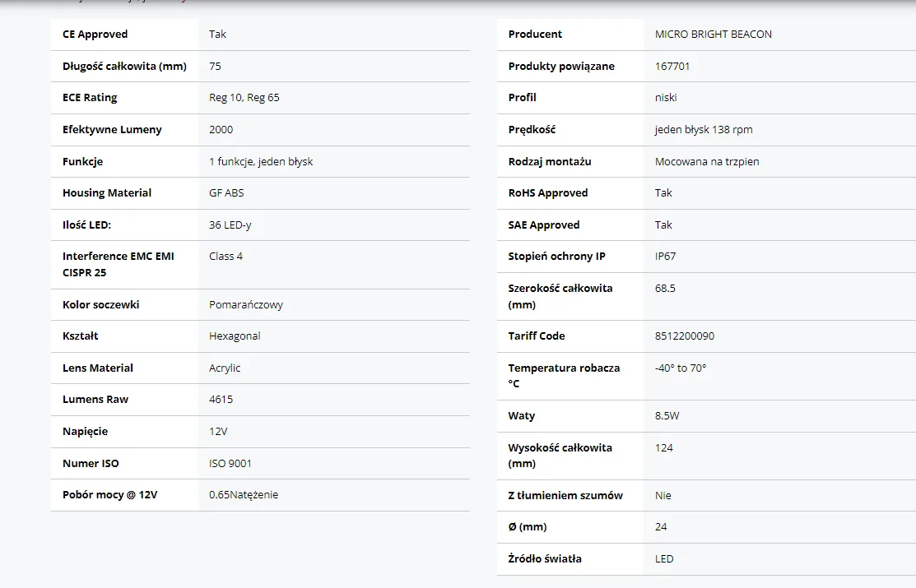Click the ECE Rating value Reg 10, Reg 65

click(x=244, y=98)
